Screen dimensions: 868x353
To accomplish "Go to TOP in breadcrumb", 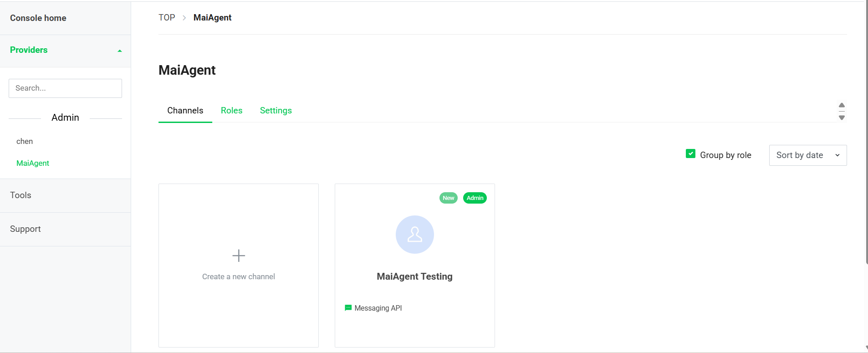I will point(167,18).
